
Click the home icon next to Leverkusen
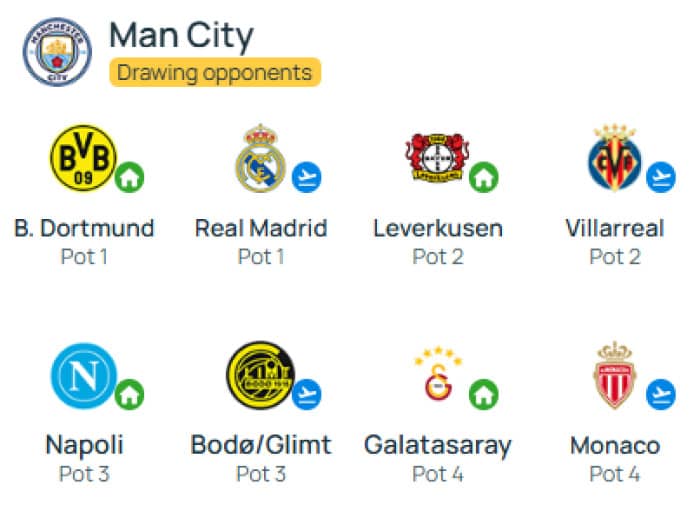(483, 177)
